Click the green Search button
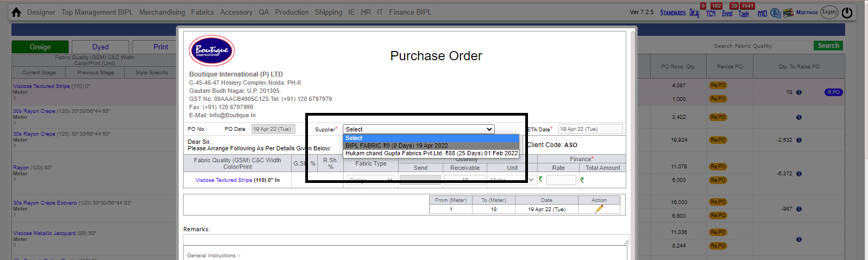 (x=828, y=46)
